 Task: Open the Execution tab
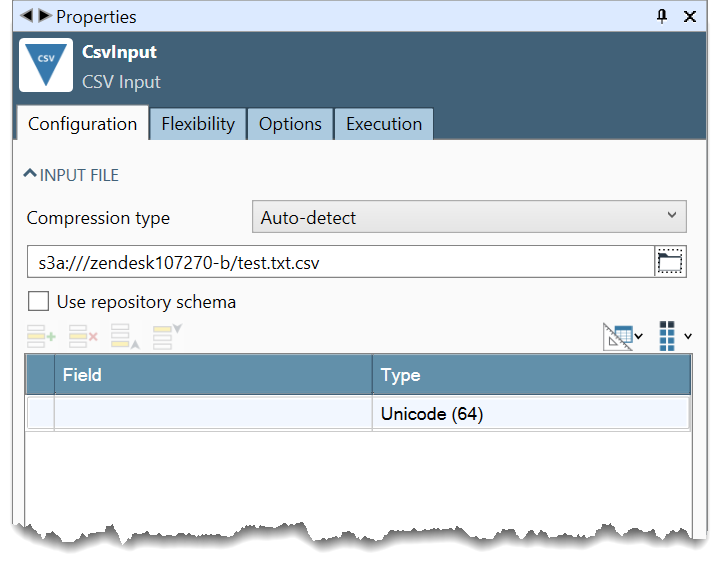coord(384,124)
